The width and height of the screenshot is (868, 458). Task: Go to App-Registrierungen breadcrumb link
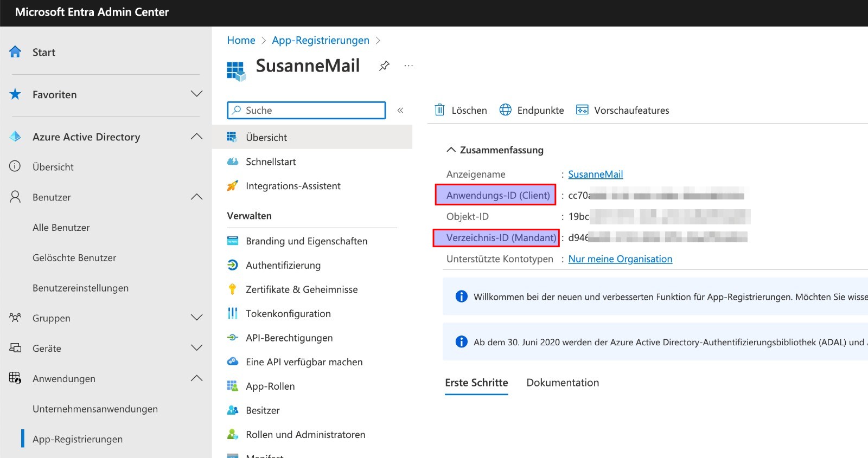point(320,41)
